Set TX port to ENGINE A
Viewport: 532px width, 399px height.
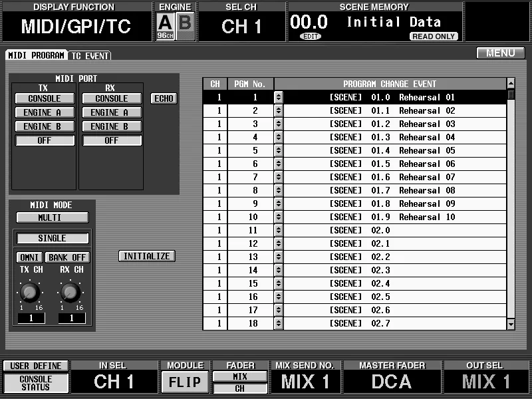tap(45, 112)
